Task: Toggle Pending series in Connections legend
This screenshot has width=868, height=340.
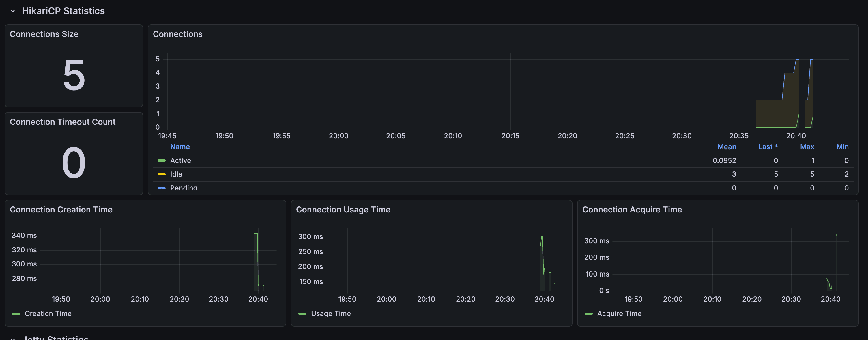Action: click(x=183, y=187)
